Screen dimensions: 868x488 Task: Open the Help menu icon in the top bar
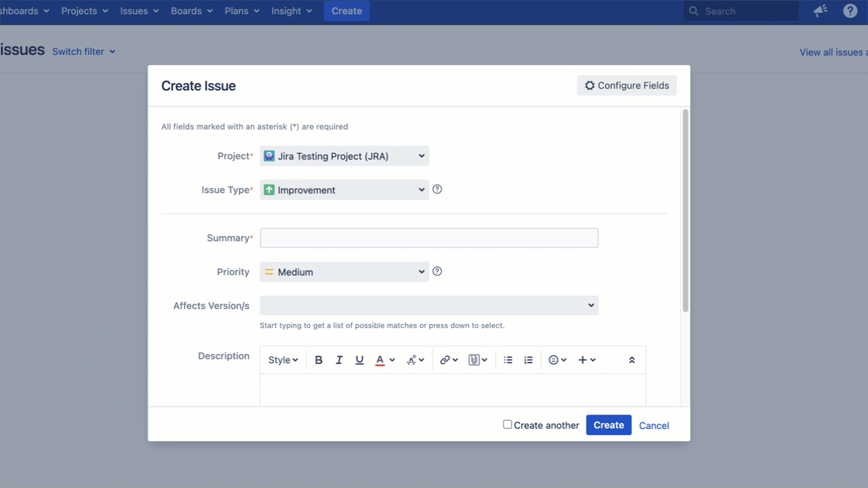click(x=850, y=11)
